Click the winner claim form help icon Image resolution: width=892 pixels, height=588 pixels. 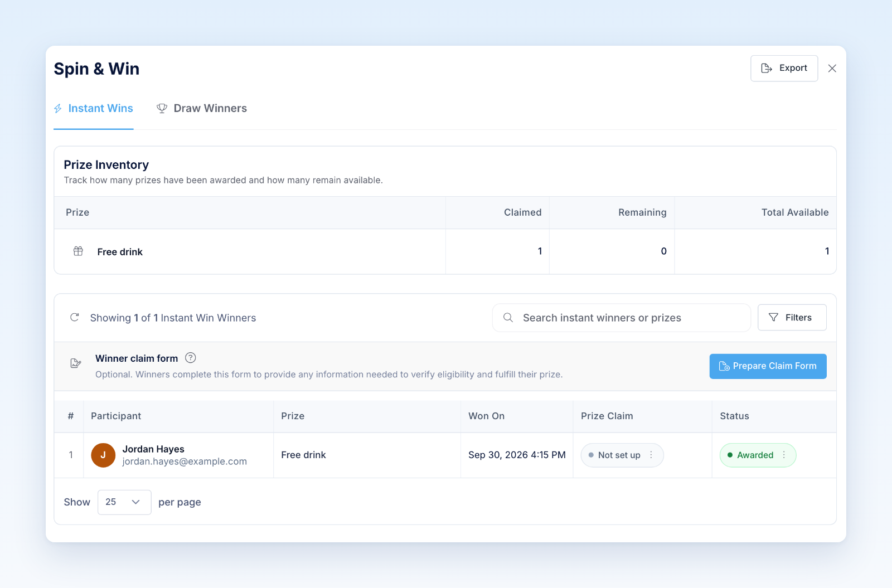[x=191, y=358]
